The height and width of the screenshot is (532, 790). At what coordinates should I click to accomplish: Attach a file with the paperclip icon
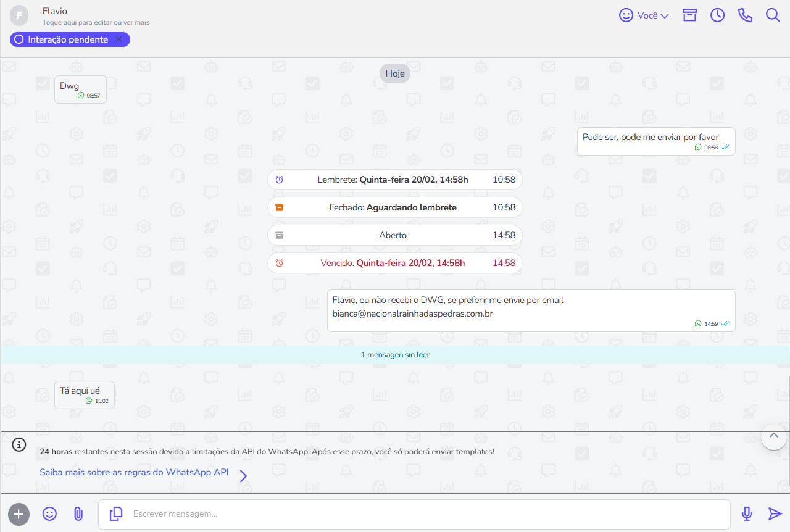pos(78,513)
